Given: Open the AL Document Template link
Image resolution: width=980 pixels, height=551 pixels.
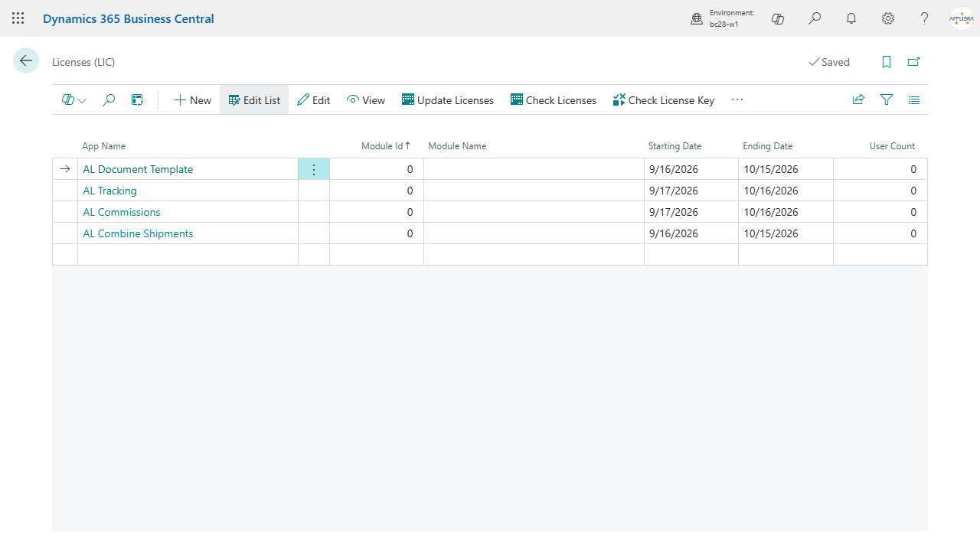Looking at the screenshot, I should pyautogui.click(x=138, y=169).
